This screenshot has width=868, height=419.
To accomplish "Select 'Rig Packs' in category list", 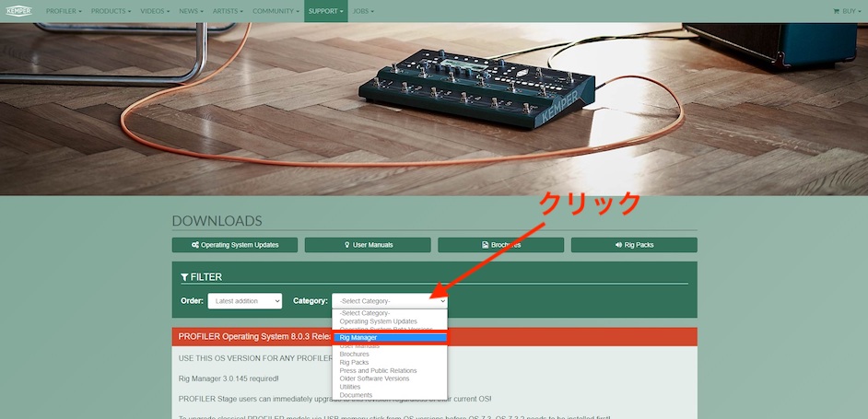I will coord(390,363).
